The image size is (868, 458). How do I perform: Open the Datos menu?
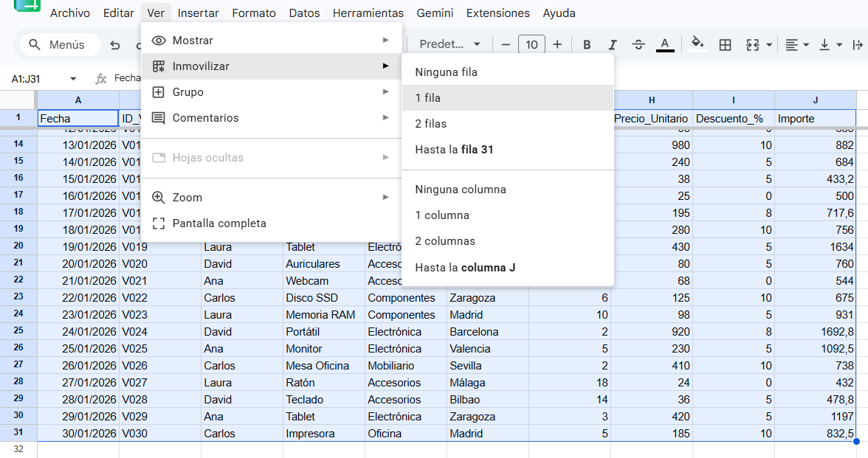pos(304,13)
